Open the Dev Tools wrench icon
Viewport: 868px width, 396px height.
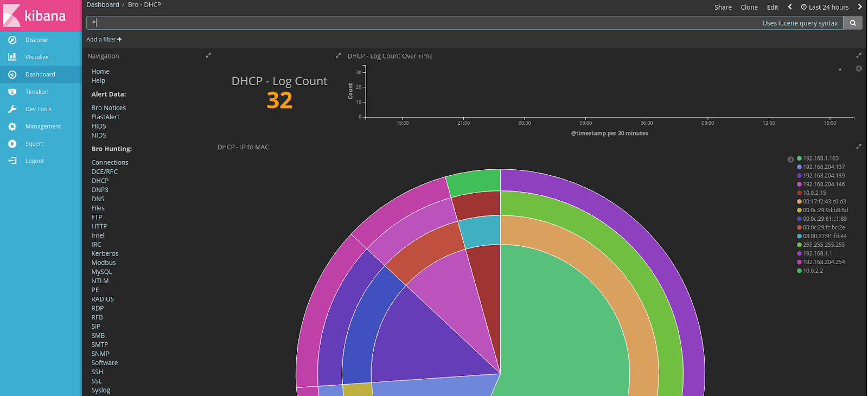12,109
